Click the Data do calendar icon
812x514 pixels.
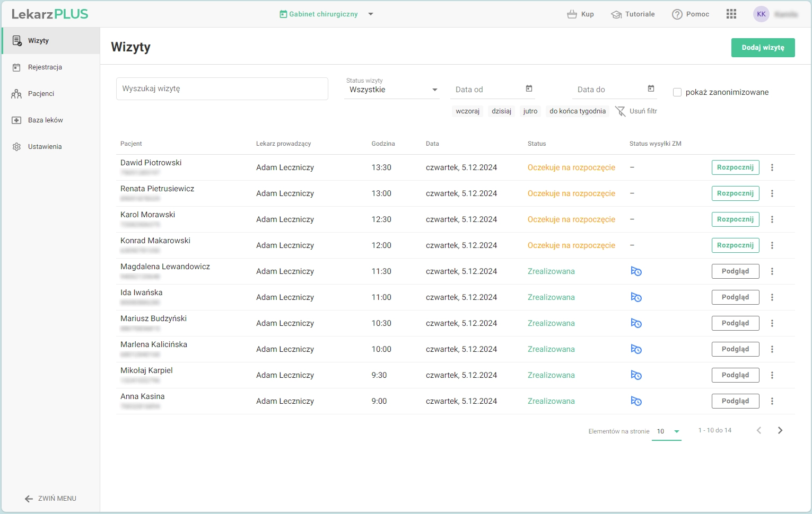(x=651, y=89)
